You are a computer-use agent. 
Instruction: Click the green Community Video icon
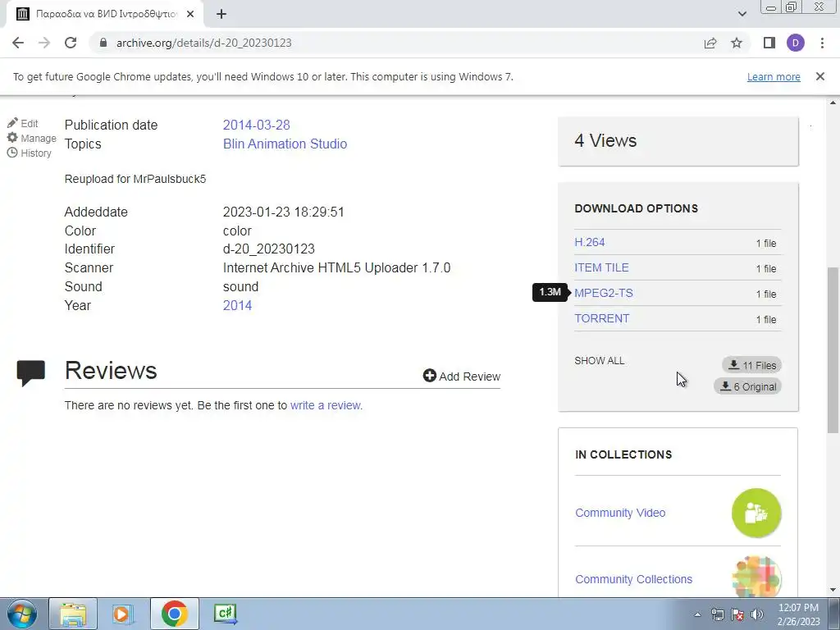pos(756,513)
